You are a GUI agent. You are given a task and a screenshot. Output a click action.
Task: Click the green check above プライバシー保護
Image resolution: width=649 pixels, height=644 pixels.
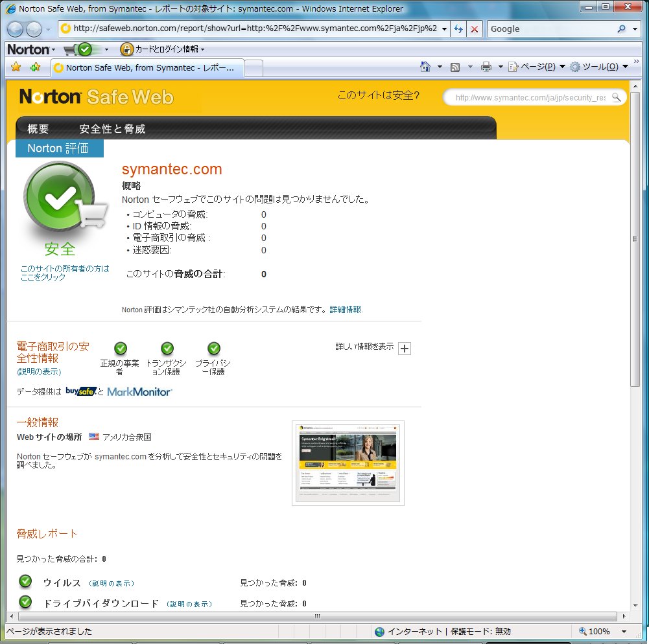[214, 349]
